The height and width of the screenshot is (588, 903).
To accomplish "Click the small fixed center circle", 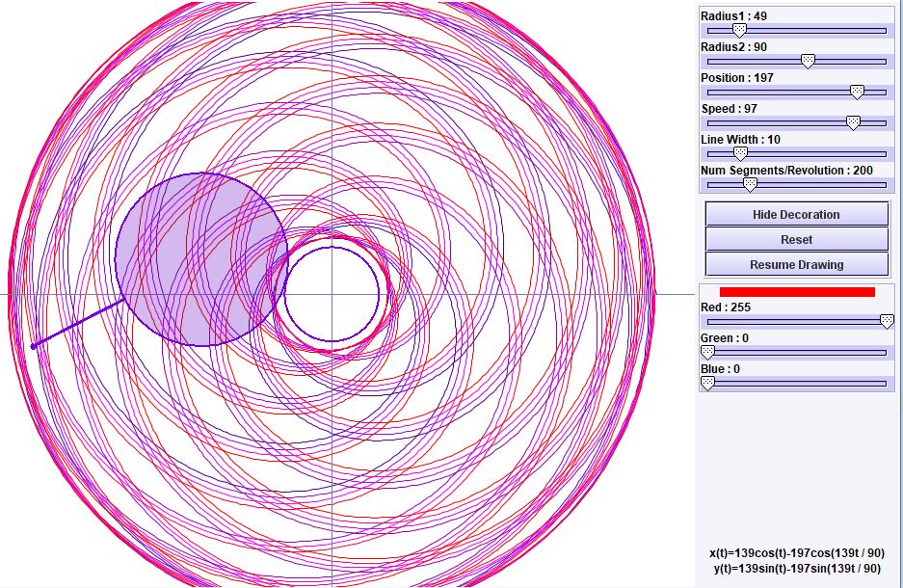I will [x=332, y=294].
